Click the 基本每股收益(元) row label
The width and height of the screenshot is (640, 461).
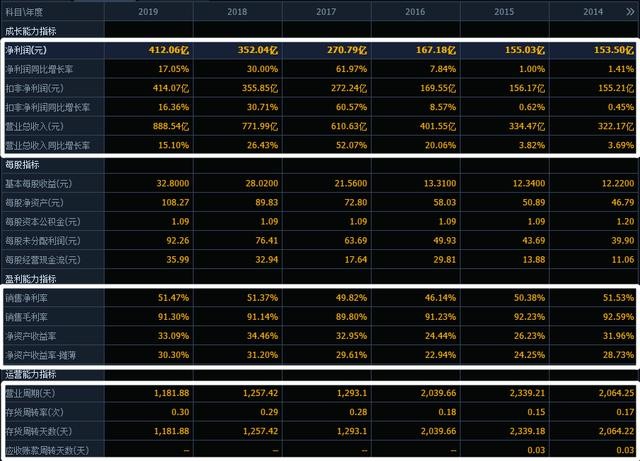coord(40,183)
